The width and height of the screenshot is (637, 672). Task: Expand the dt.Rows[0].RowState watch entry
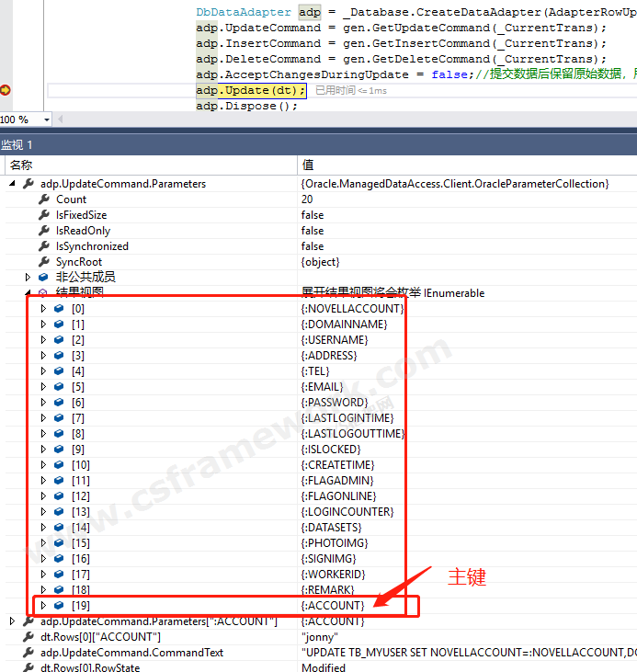click(12, 668)
